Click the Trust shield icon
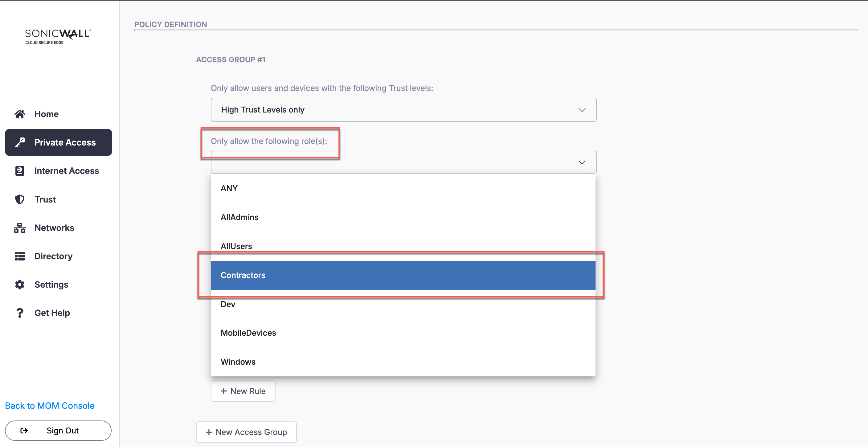 point(19,199)
